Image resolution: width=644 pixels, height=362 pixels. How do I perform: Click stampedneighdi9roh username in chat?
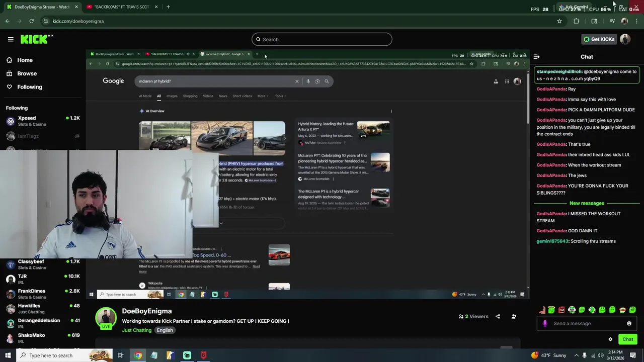[x=559, y=71]
